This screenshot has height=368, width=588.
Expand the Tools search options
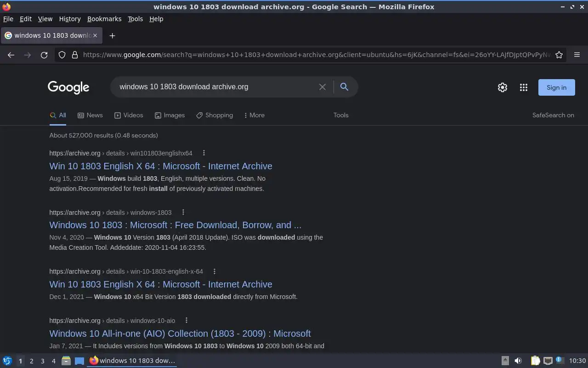click(x=341, y=115)
